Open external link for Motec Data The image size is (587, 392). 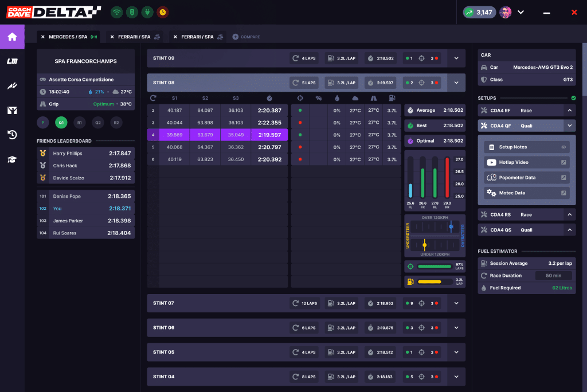(x=563, y=193)
